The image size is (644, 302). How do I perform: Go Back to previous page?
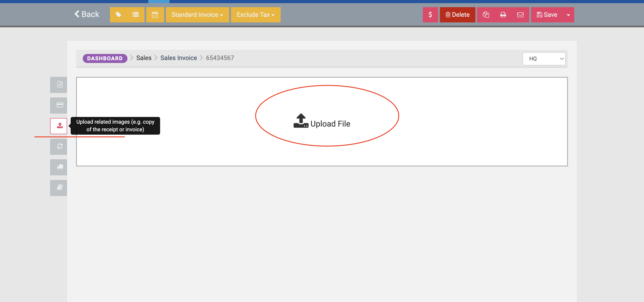(87, 14)
